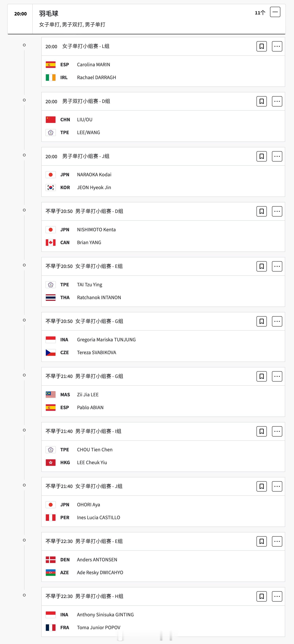The width and height of the screenshot is (294, 644).
Task: Click three-dots icon for Anthony Sinisuka GINTING match
Action: pos(277,596)
